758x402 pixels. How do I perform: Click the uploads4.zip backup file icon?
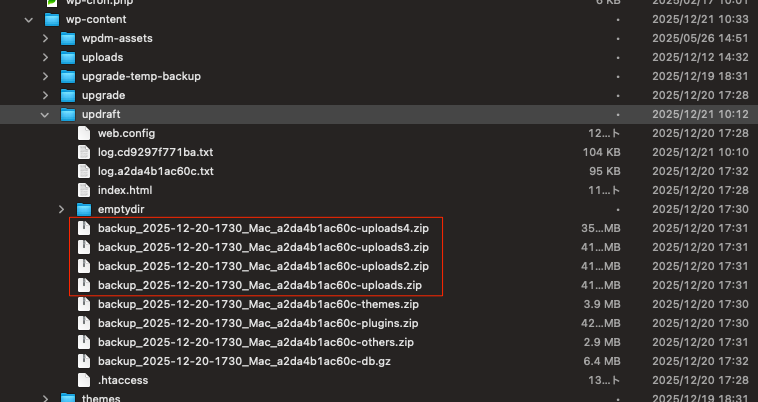[85, 228]
